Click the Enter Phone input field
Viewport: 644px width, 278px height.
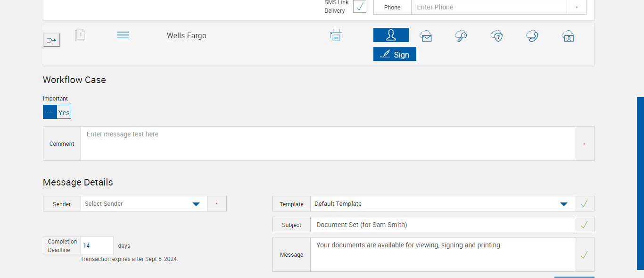pos(488,8)
